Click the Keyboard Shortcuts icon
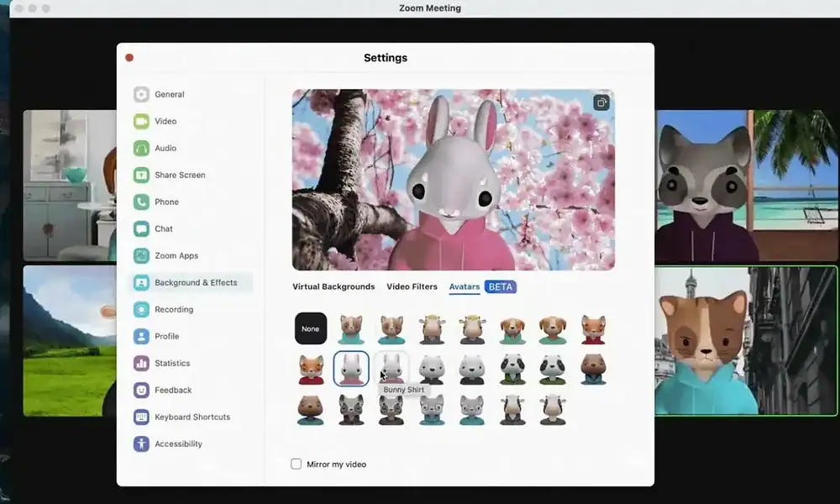This screenshot has width=840, height=504. click(141, 417)
